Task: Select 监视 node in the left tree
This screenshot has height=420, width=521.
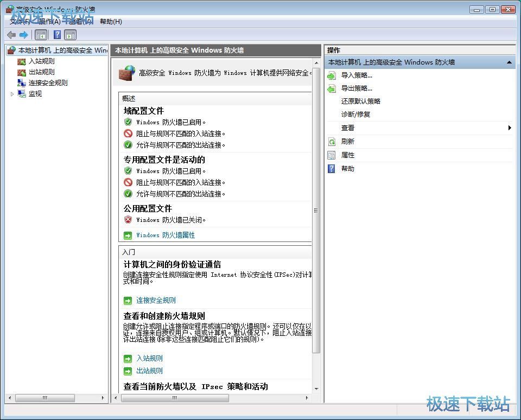Action: [35, 94]
